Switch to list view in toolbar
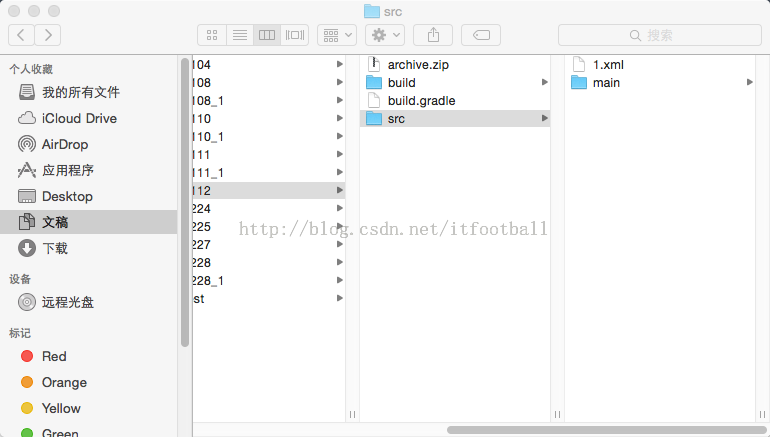Image resolution: width=770 pixels, height=437 pixels. (x=239, y=35)
